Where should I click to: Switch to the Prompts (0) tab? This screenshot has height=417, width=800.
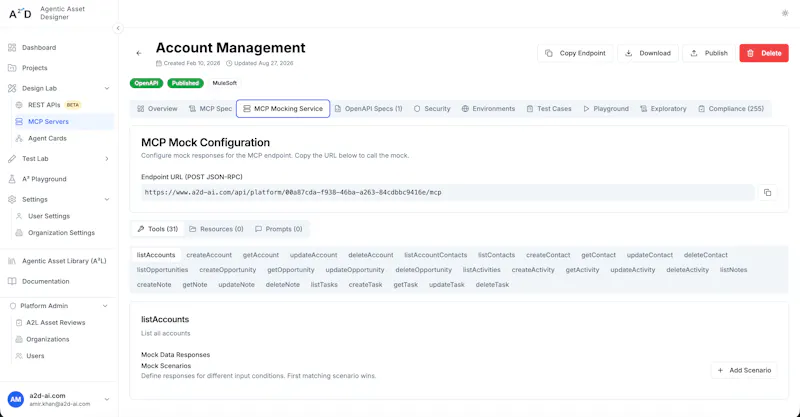(x=279, y=229)
